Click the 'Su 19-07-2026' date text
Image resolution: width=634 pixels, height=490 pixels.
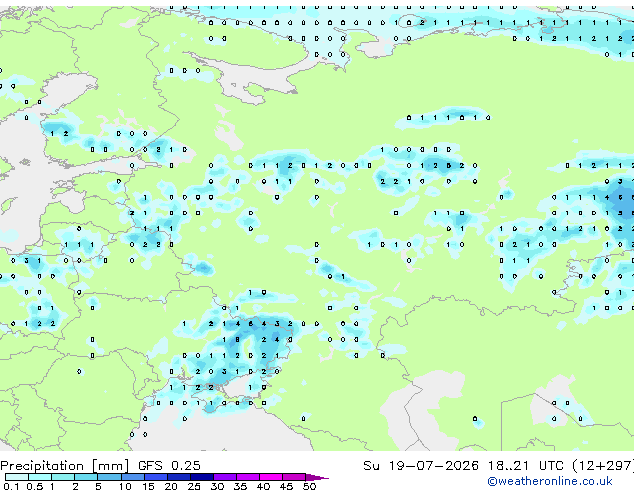(421, 466)
